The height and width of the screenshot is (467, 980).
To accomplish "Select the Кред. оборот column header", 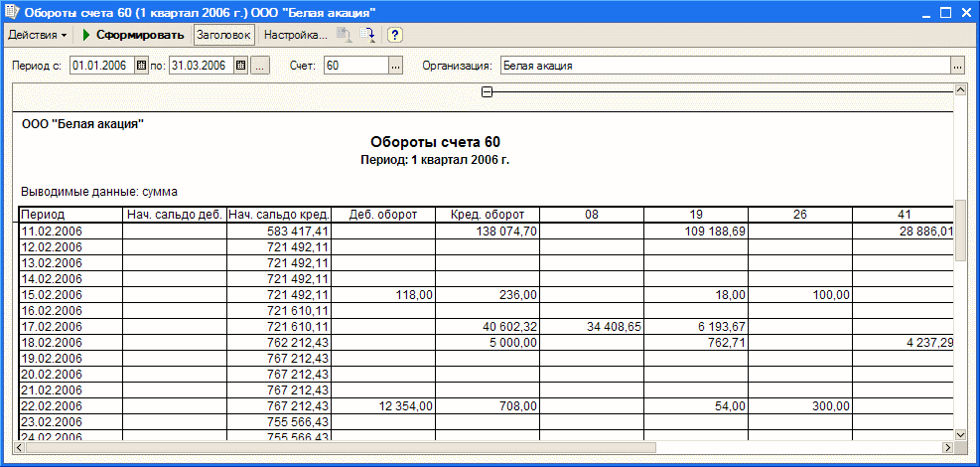I will 488,215.
